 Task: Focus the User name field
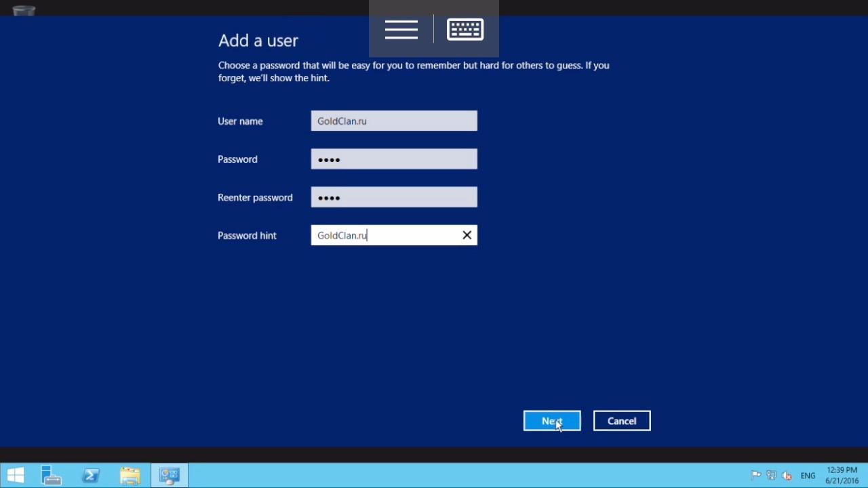[394, 121]
